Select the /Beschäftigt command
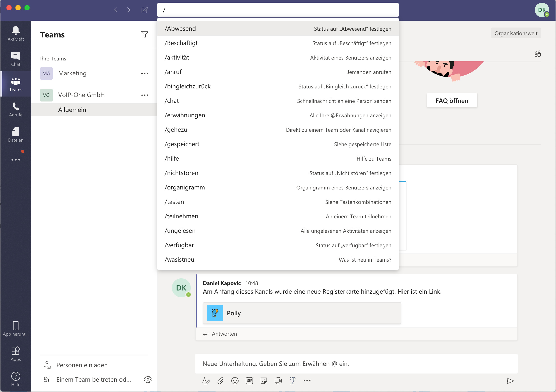Viewport: 556px width, 392px height. 278,43
